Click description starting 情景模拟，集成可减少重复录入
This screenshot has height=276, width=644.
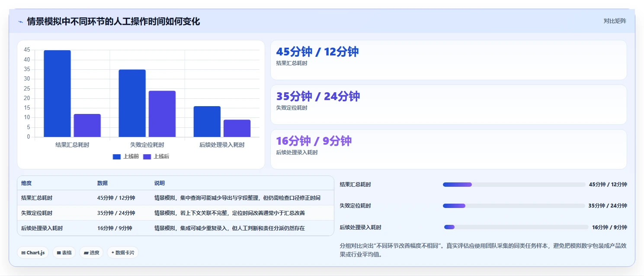(x=230, y=228)
